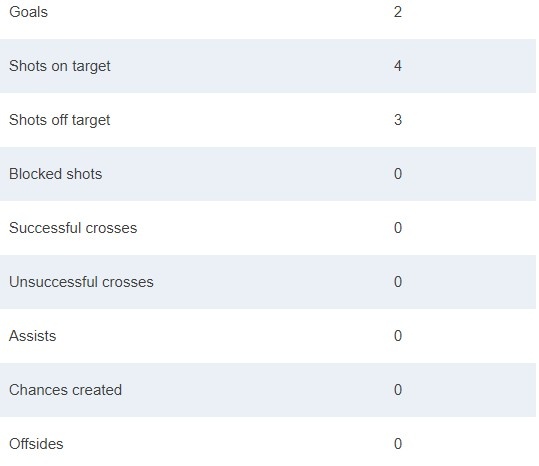Select the Shots on target value 4
This screenshot has width=539, height=466.
[398, 66]
